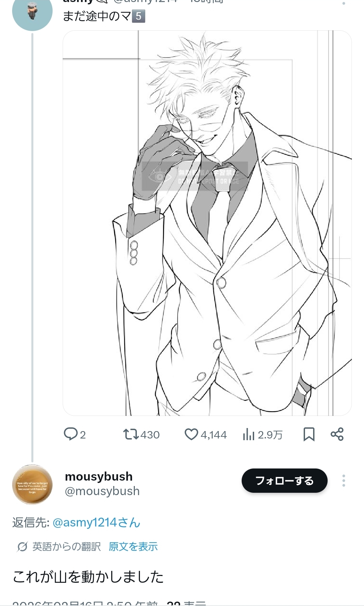Viewport: 364px width, 606px height.
Task: Click the 原文を表示 link
Action: (133, 547)
